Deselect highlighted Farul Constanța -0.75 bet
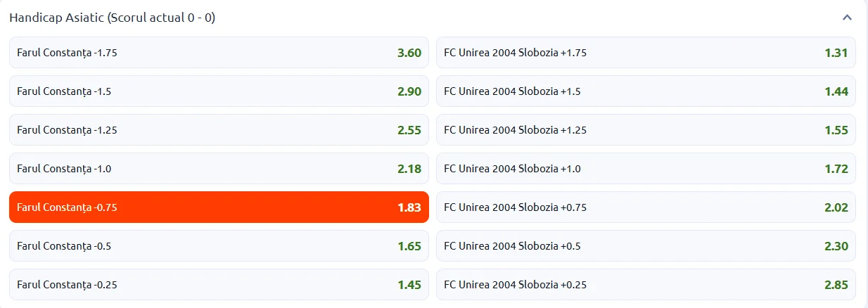 click(219, 207)
